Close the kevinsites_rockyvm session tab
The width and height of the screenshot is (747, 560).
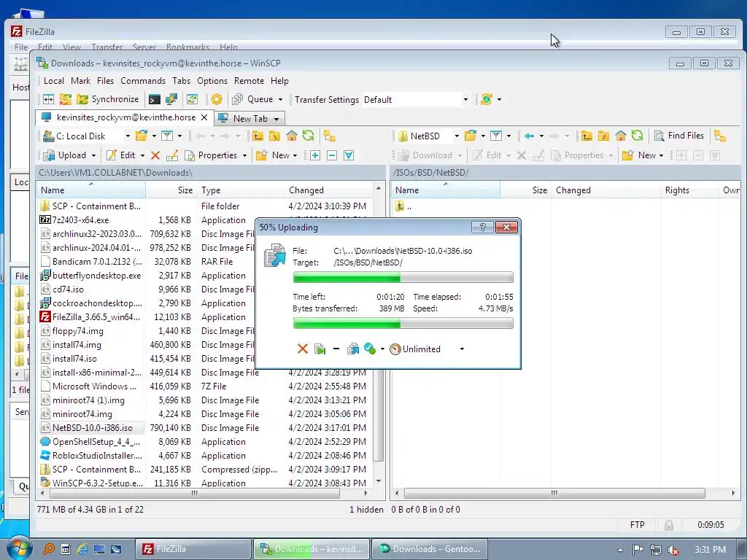coord(204,117)
